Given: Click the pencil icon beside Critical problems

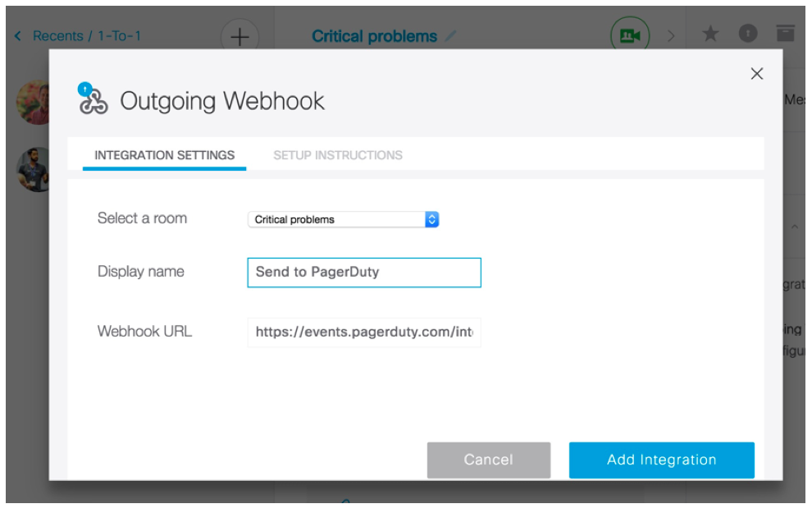Looking at the screenshot, I should 450,37.
